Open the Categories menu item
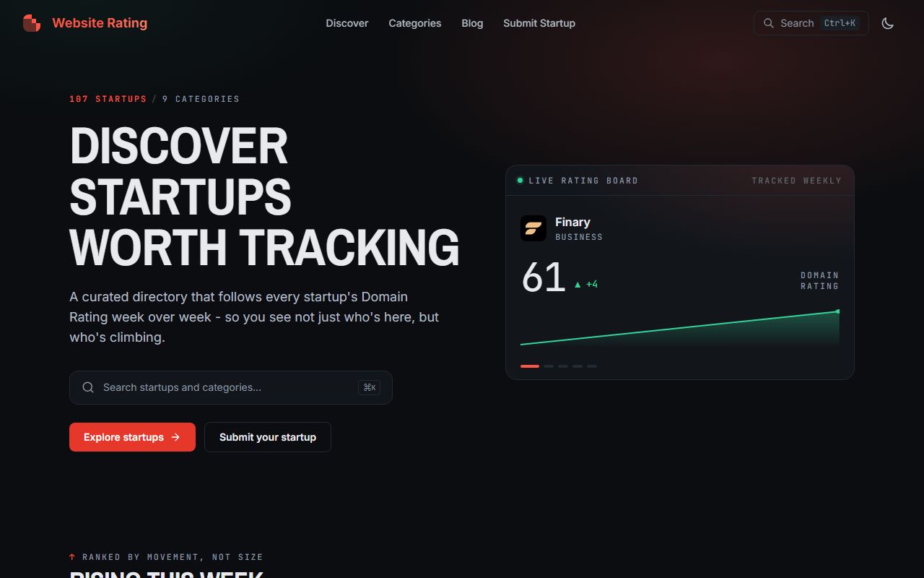924x578 pixels. (415, 23)
